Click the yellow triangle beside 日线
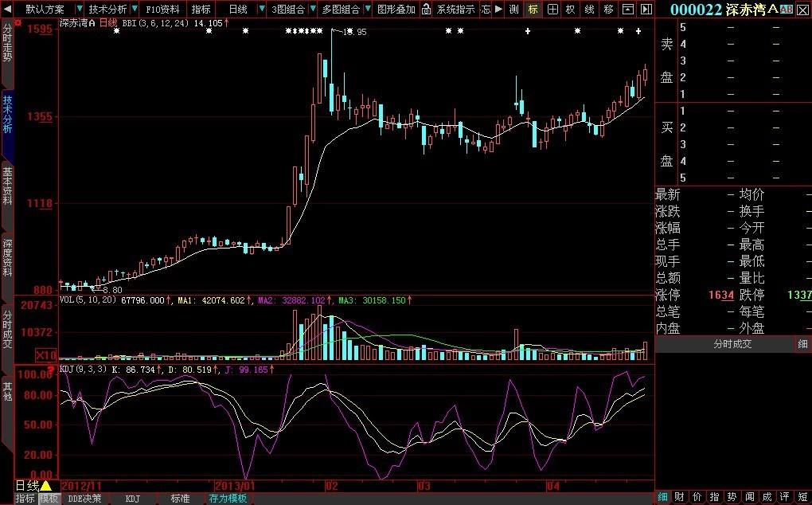This screenshot has height=505, width=812. pyautogui.click(x=46, y=486)
